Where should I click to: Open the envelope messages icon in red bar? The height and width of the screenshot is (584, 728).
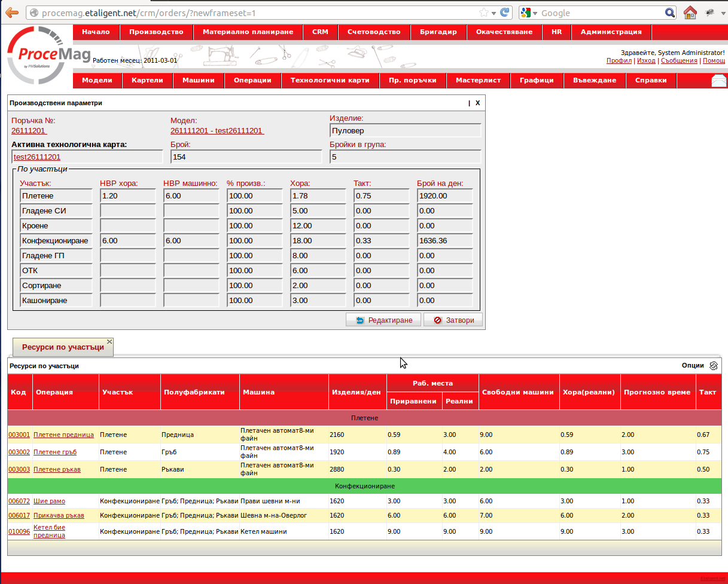(719, 81)
